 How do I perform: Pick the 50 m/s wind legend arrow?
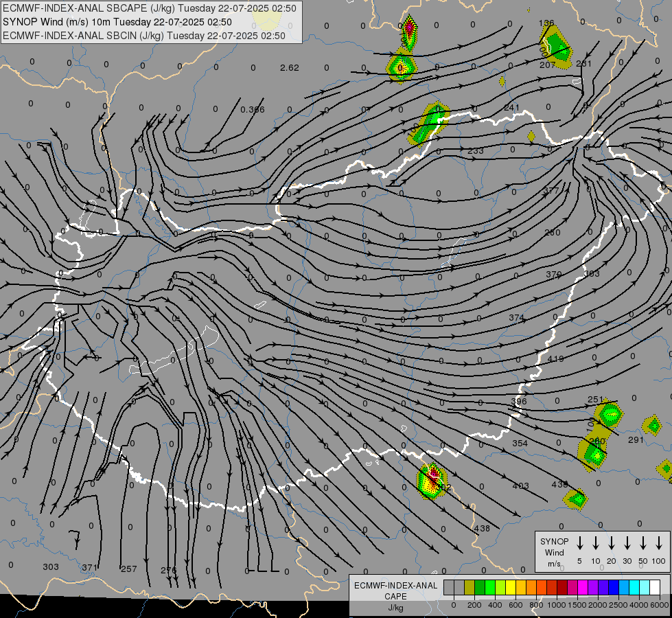(643, 543)
